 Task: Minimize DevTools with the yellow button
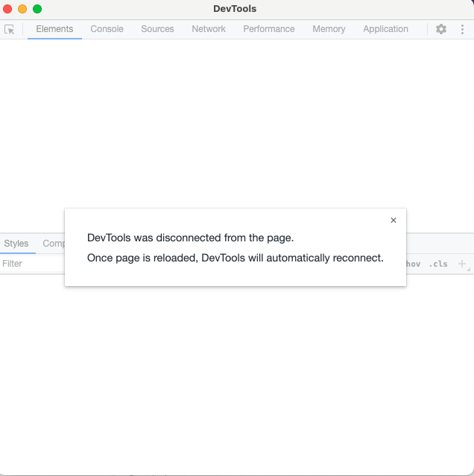point(22,9)
